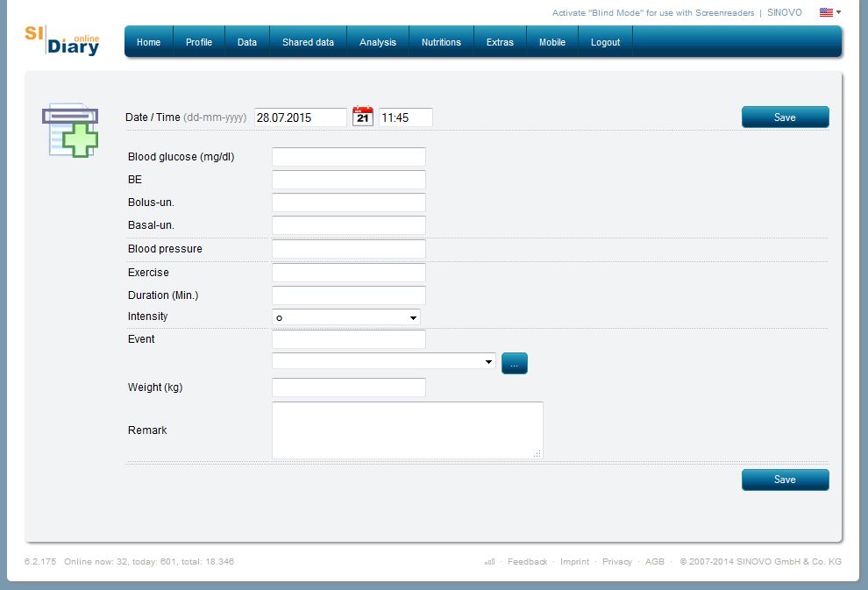Open the Analysis menu
This screenshot has width=868, height=590.
coord(378,42)
